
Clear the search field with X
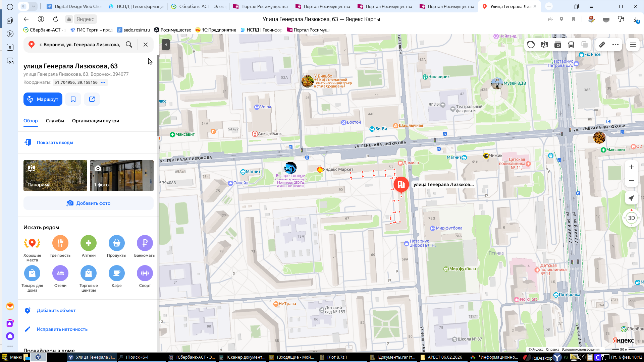tap(146, 45)
